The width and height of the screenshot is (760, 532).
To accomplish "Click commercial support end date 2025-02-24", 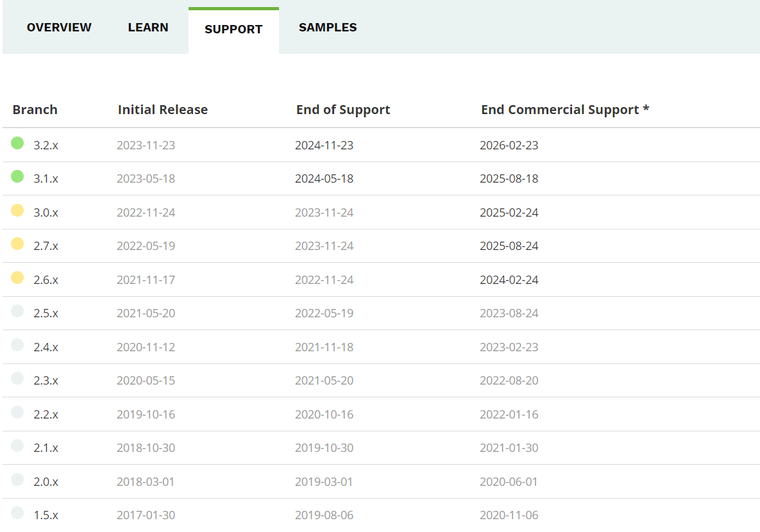I will click(509, 213).
